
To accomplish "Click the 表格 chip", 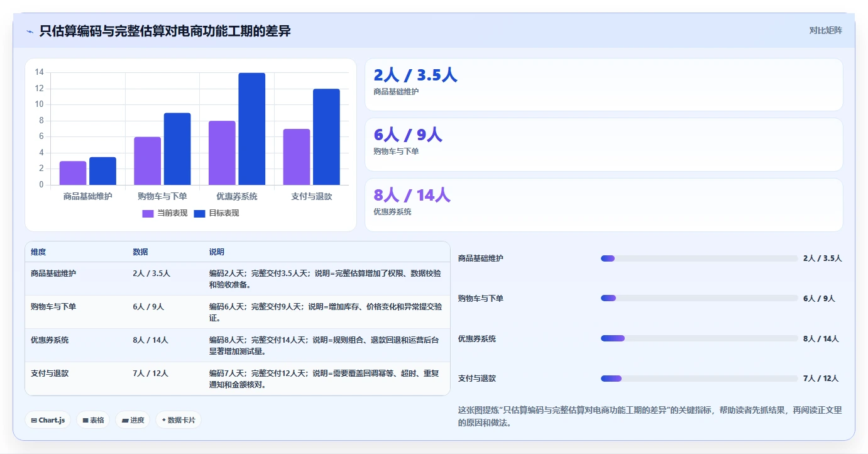I will [x=93, y=420].
